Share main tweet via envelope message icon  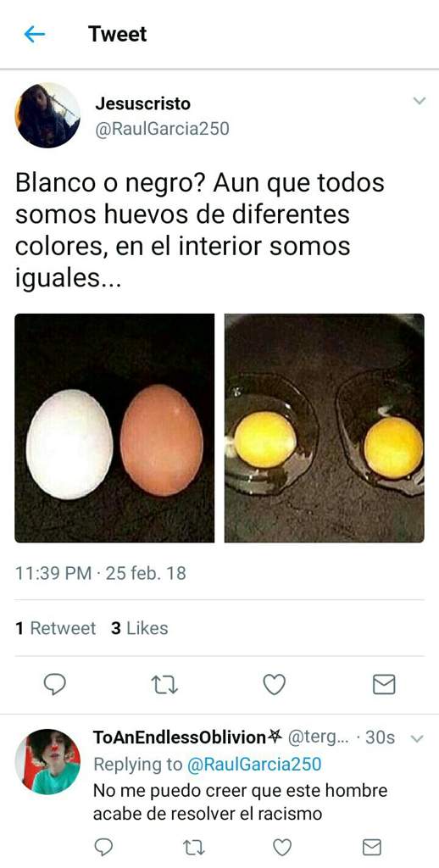(x=384, y=685)
